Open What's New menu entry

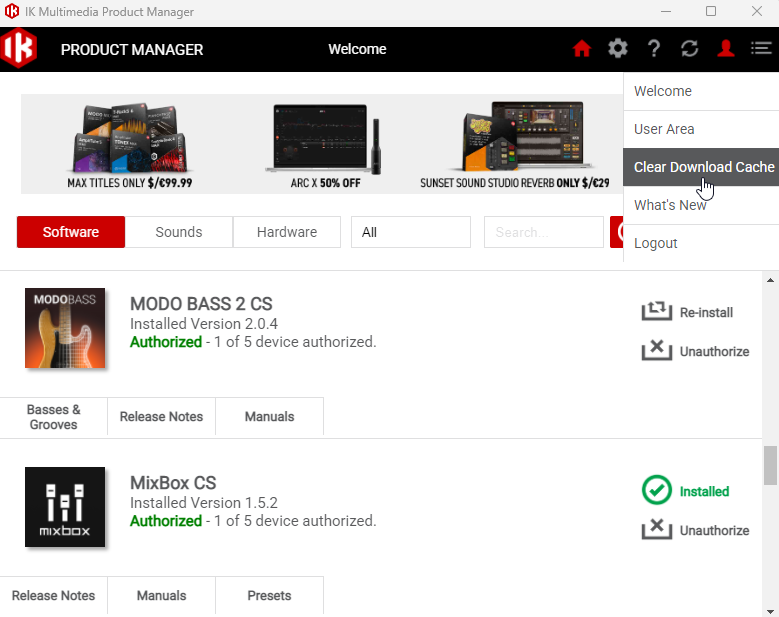click(x=701, y=205)
